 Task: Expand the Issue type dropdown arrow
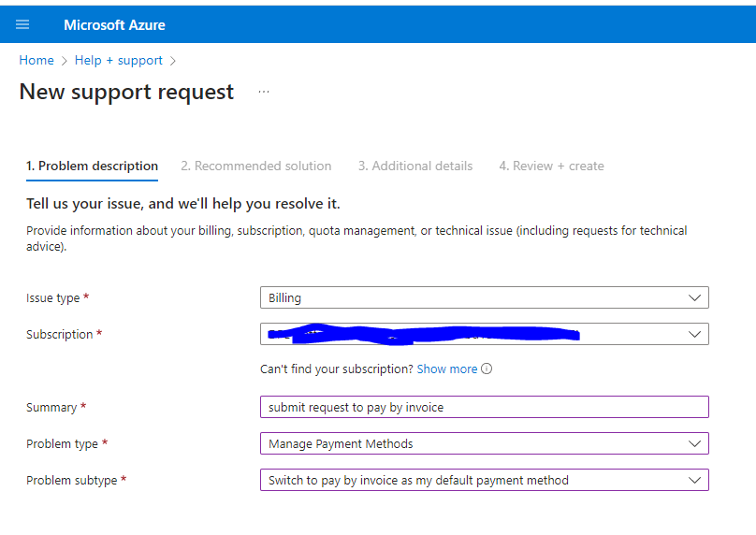click(694, 297)
